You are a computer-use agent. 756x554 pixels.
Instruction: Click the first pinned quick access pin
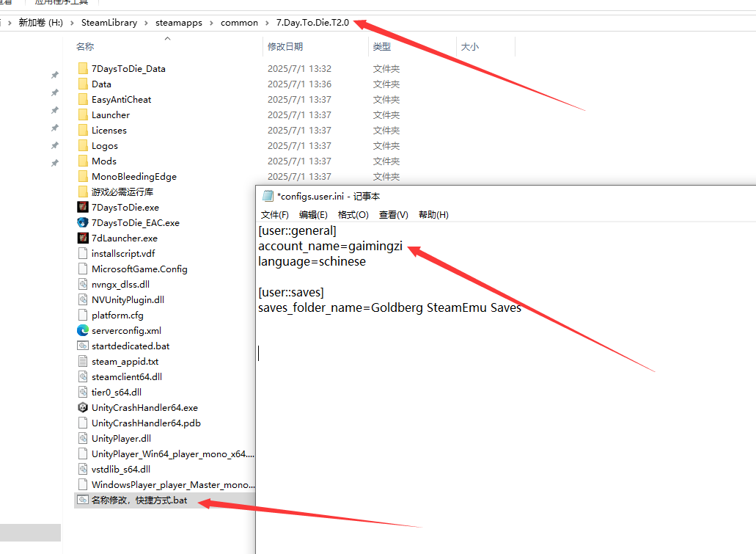point(54,76)
